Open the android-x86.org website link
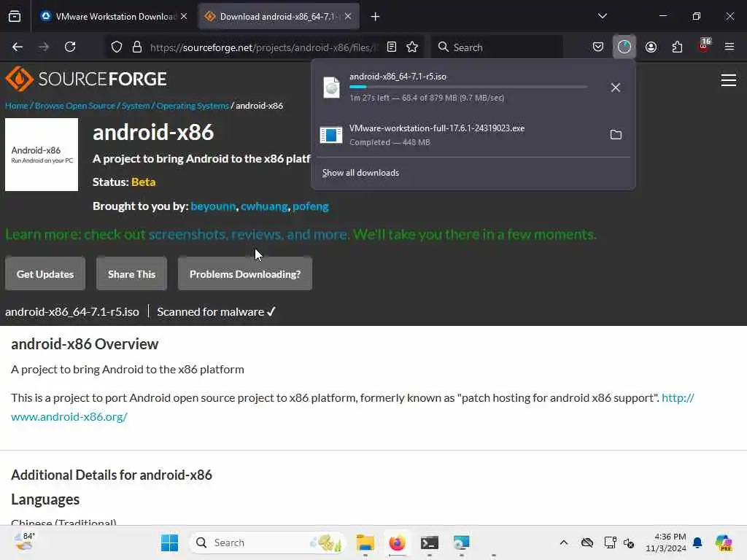747x560 pixels. (x=69, y=416)
